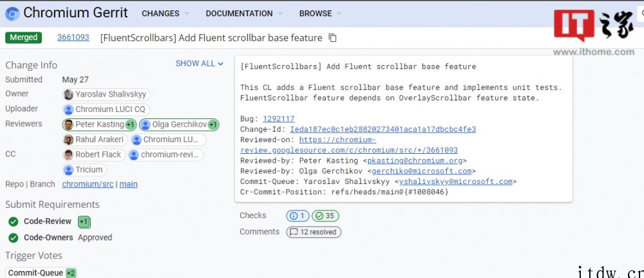Click the Merged status badge
Screen dimensions: 644x278
point(23,37)
